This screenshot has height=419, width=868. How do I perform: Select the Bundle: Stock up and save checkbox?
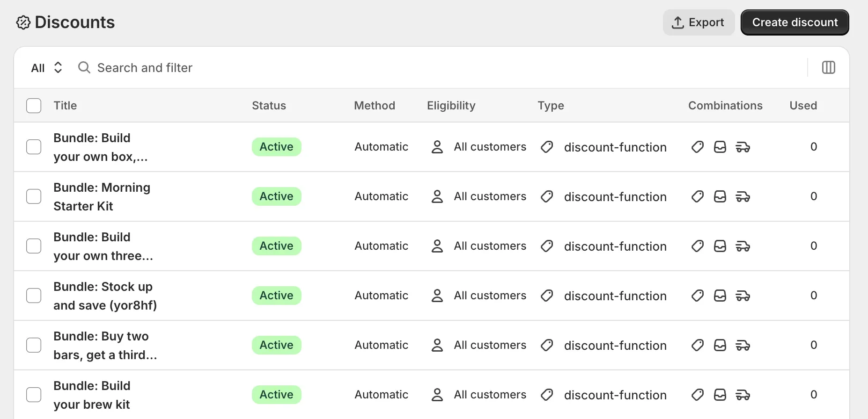pyautogui.click(x=34, y=296)
